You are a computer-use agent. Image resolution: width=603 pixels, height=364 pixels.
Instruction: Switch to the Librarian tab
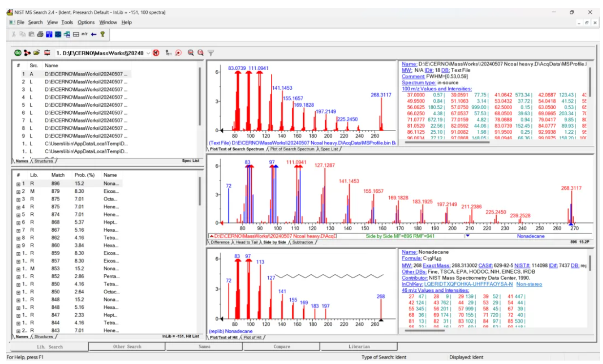[x=359, y=346]
